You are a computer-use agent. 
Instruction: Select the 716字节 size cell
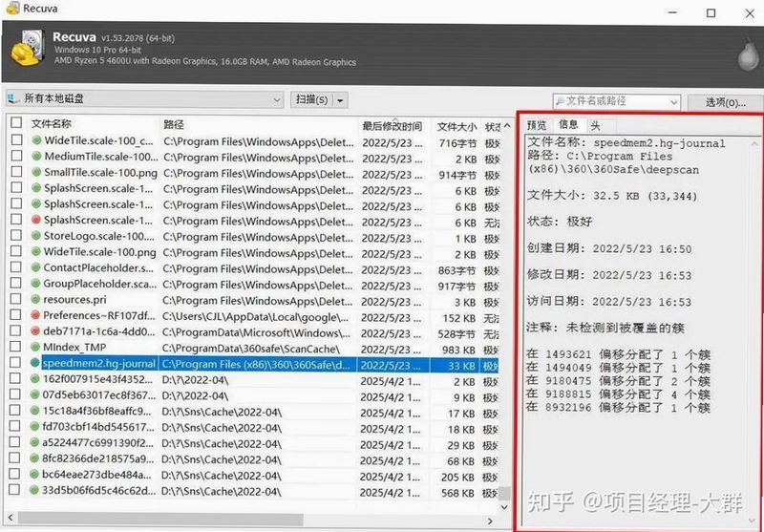457,143
